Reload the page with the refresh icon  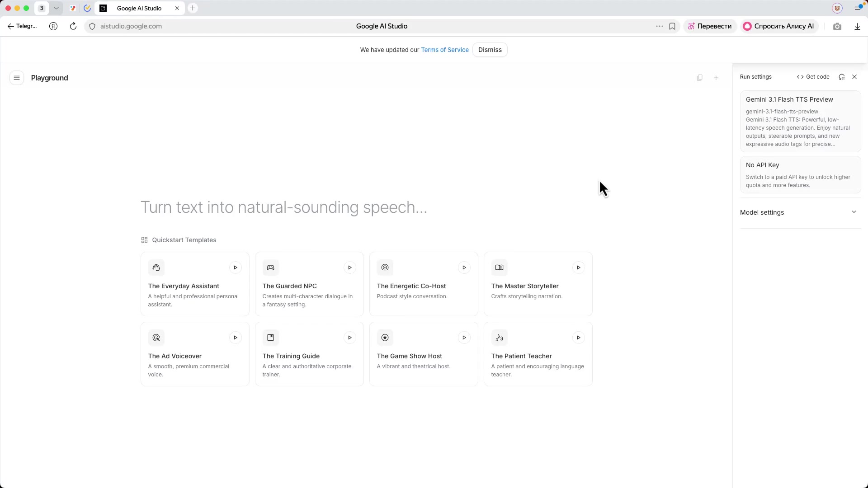(73, 26)
